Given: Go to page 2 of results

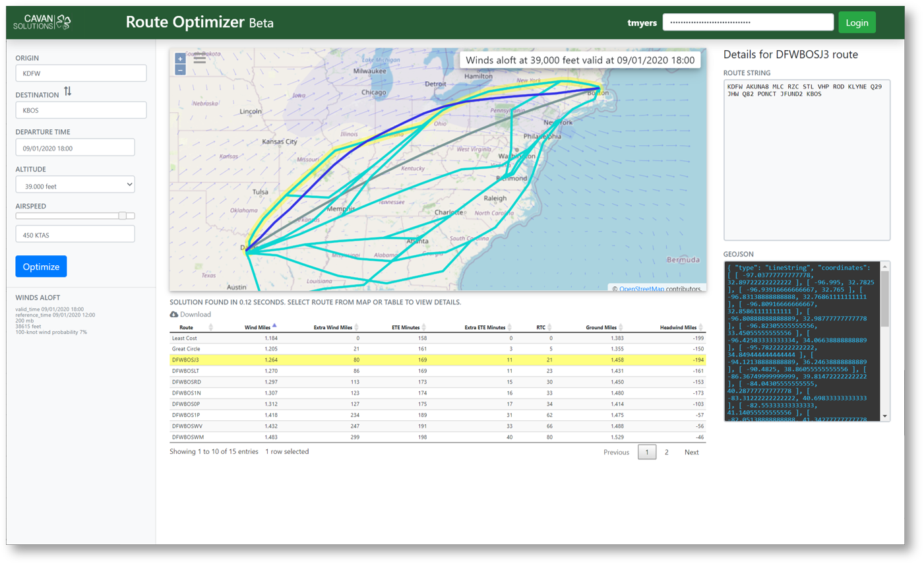Looking at the screenshot, I should coord(666,452).
